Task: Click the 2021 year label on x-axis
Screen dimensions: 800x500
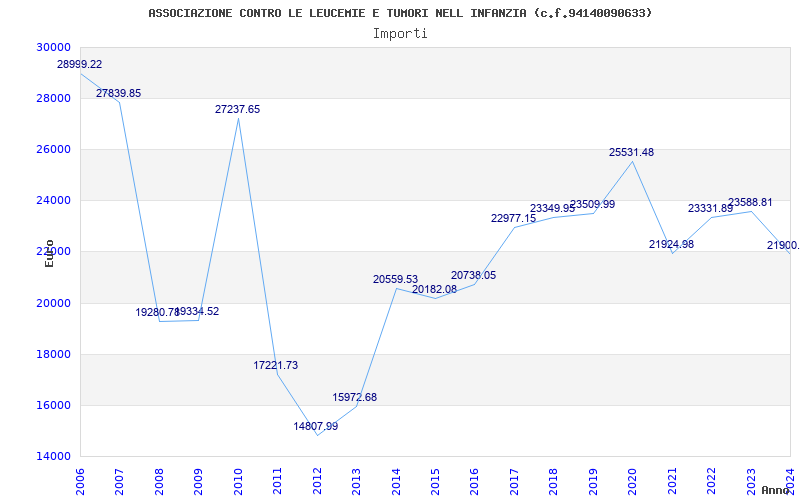Action: (672, 482)
